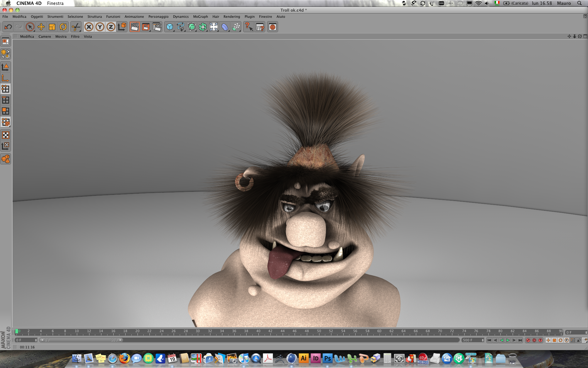Select the Move tool in top toolbar

pos(41,27)
